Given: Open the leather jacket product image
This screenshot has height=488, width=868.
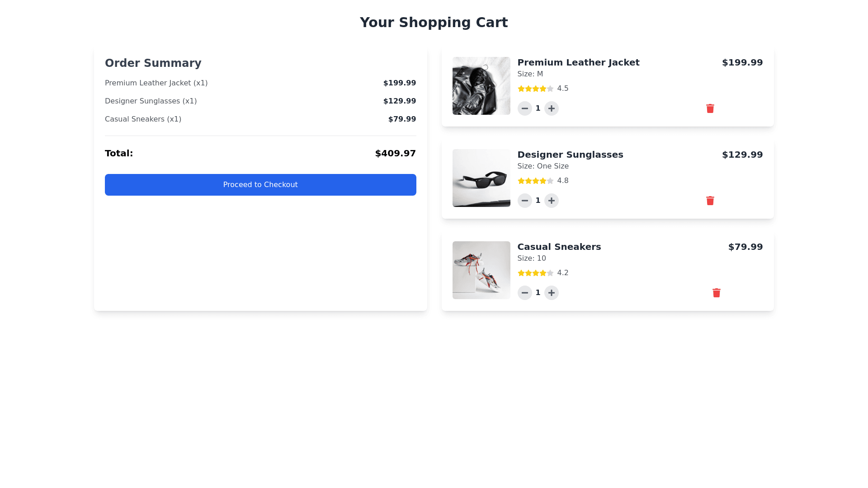Looking at the screenshot, I should click(481, 86).
